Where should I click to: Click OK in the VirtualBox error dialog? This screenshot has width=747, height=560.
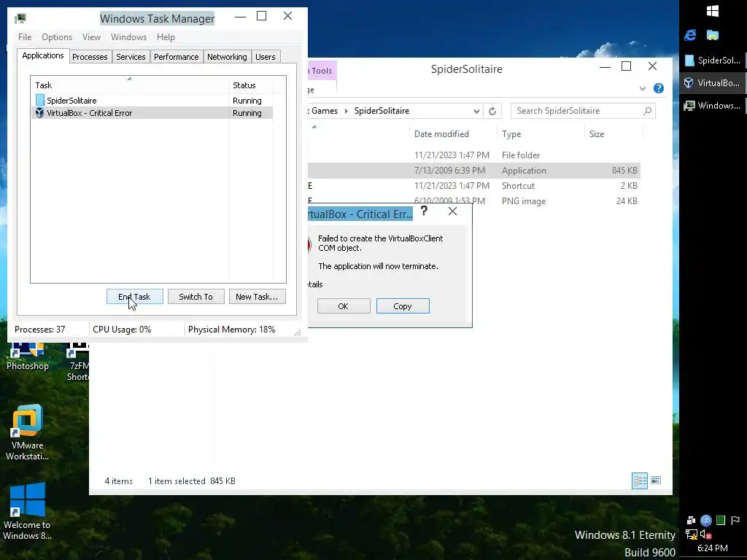click(x=344, y=306)
